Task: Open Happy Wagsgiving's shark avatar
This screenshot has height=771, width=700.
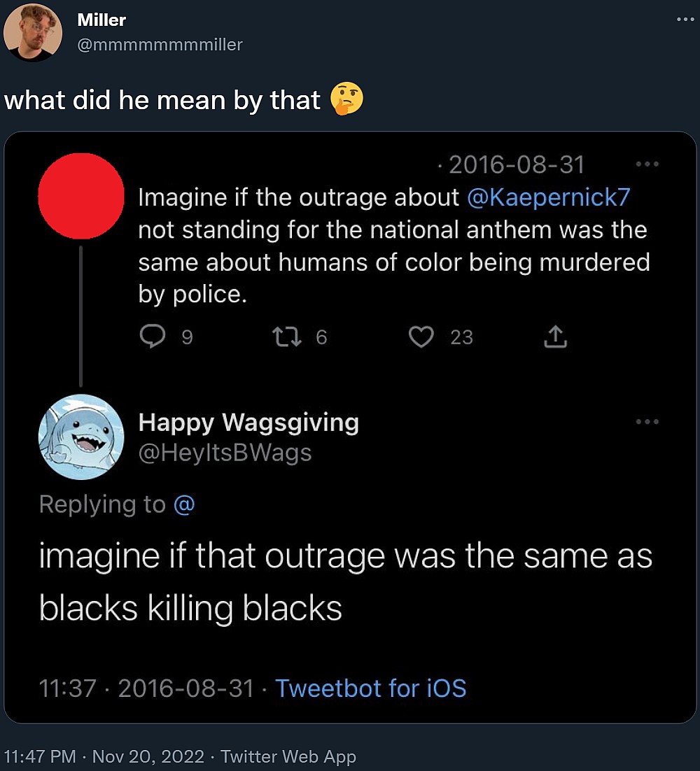Action: coord(81,437)
